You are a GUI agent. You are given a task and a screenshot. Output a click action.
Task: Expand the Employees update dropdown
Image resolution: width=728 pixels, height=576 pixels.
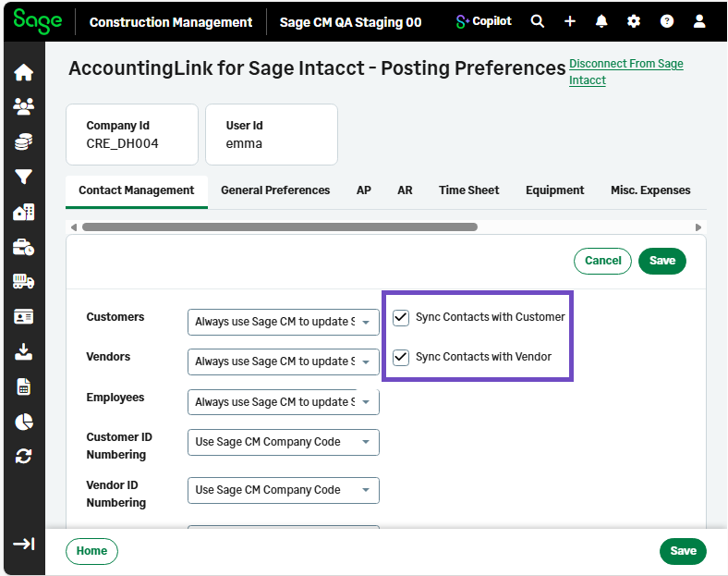tap(283, 402)
